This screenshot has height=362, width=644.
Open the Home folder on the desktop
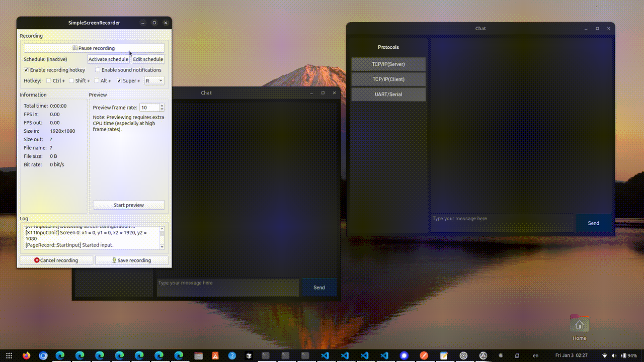(579, 327)
